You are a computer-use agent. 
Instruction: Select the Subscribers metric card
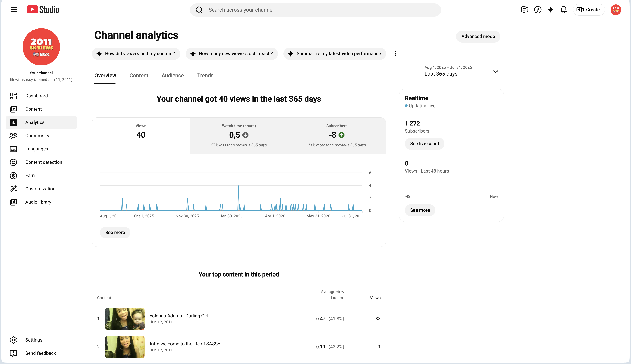pyautogui.click(x=337, y=136)
